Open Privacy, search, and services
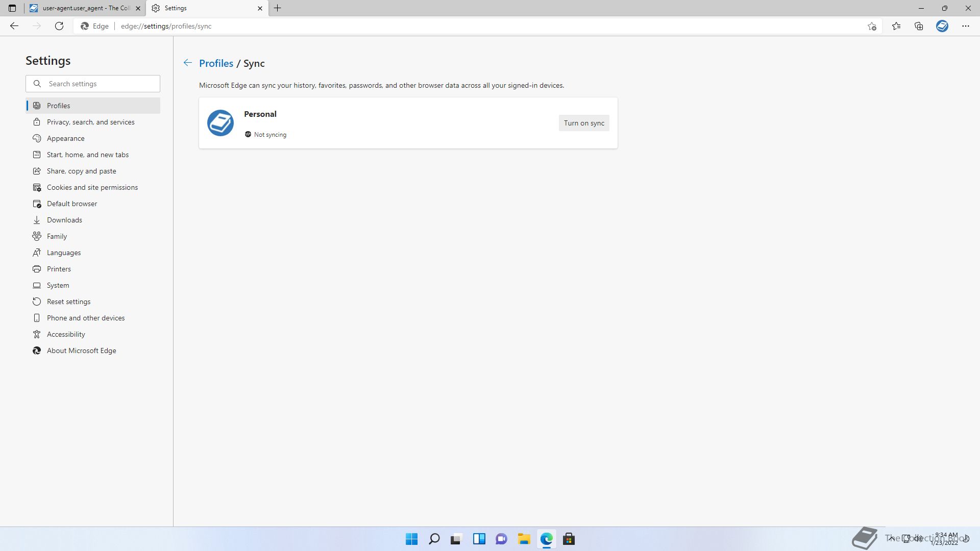Image resolution: width=980 pixels, height=551 pixels. 93,122
